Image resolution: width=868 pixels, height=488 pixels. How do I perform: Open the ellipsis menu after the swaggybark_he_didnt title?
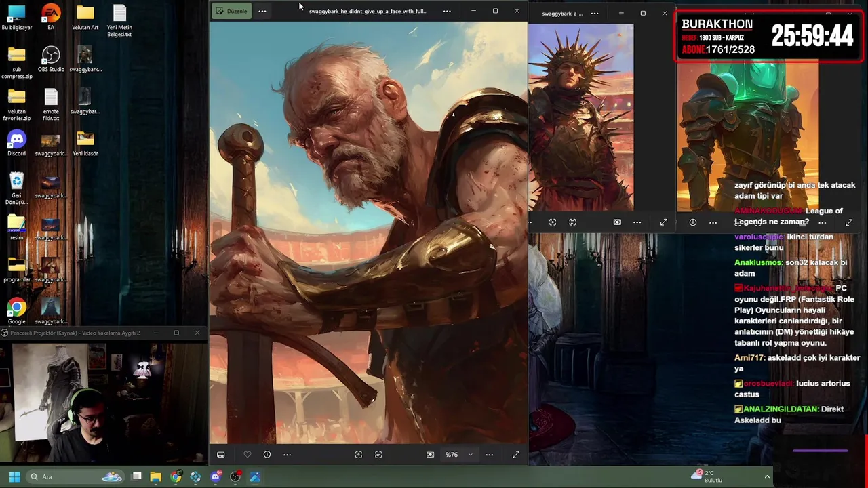pyautogui.click(x=447, y=11)
